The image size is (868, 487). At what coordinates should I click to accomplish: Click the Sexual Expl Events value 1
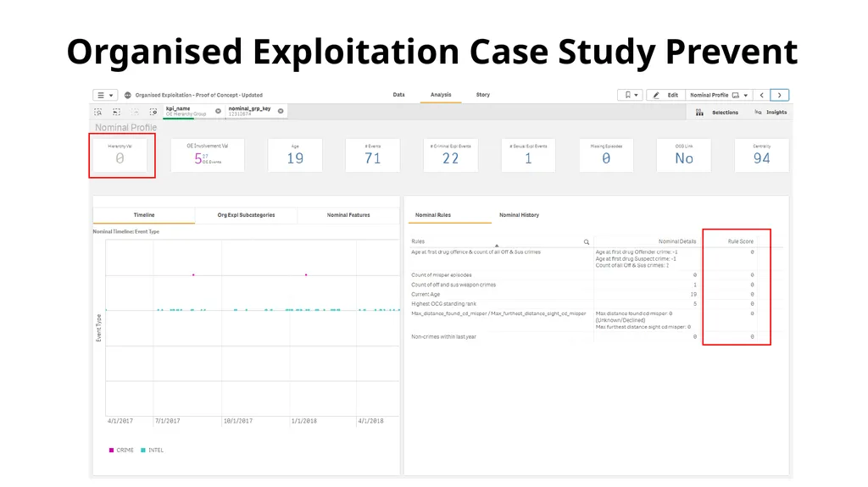[x=528, y=159]
